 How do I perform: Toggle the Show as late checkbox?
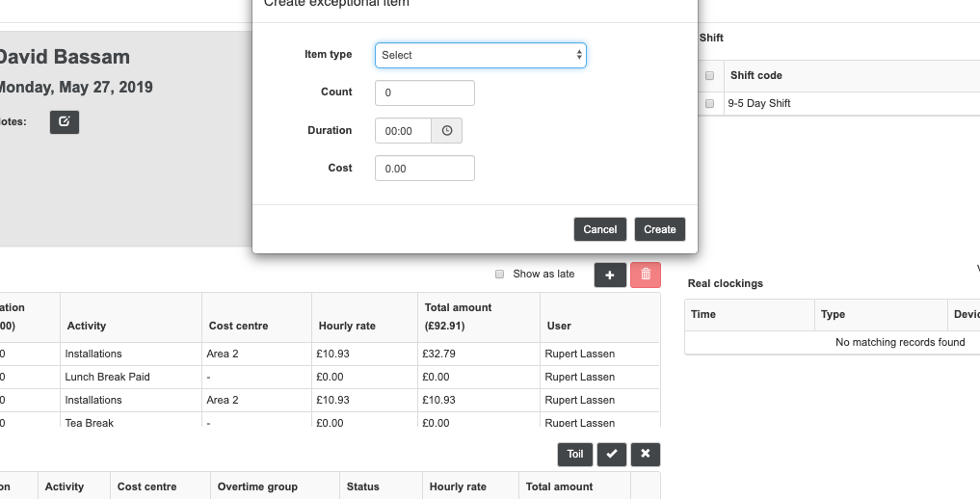[499, 275]
